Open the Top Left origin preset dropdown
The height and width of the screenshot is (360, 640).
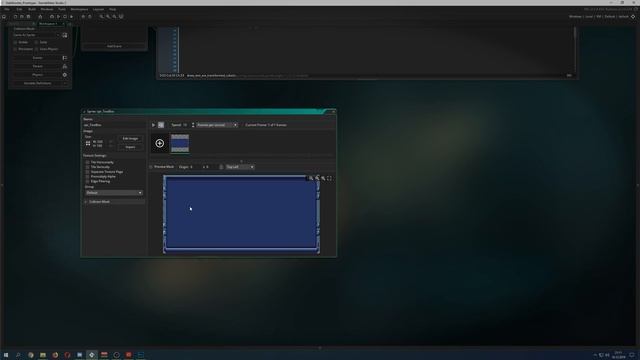click(240, 167)
